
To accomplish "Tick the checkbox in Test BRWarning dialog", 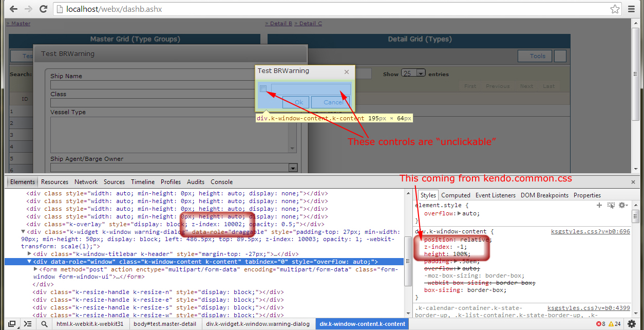I will [x=263, y=89].
